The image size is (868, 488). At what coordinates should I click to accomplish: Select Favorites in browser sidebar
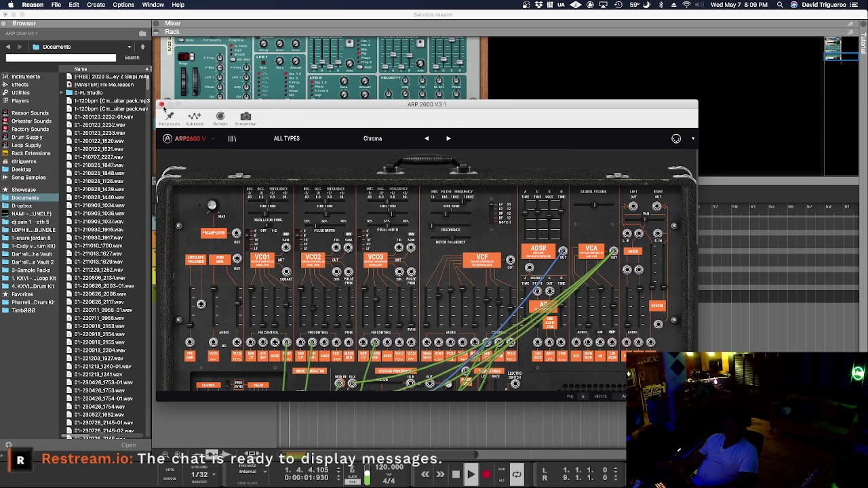(x=22, y=294)
